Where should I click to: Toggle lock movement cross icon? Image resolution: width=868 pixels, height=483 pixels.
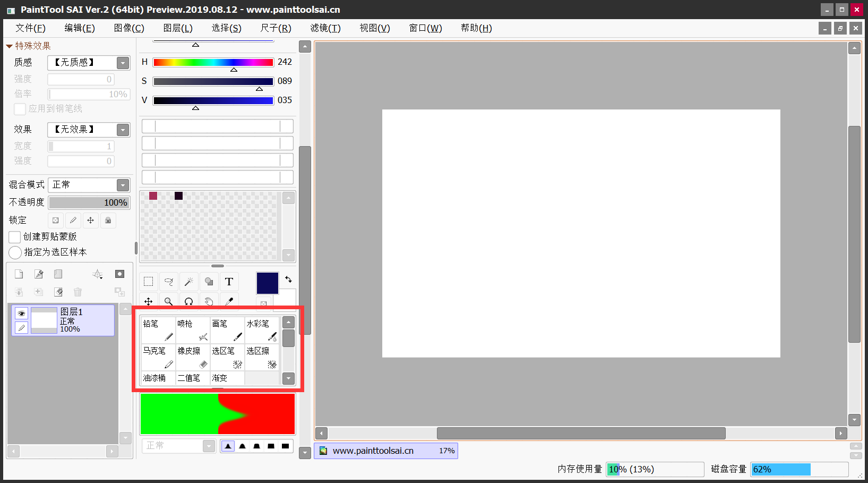(x=90, y=220)
